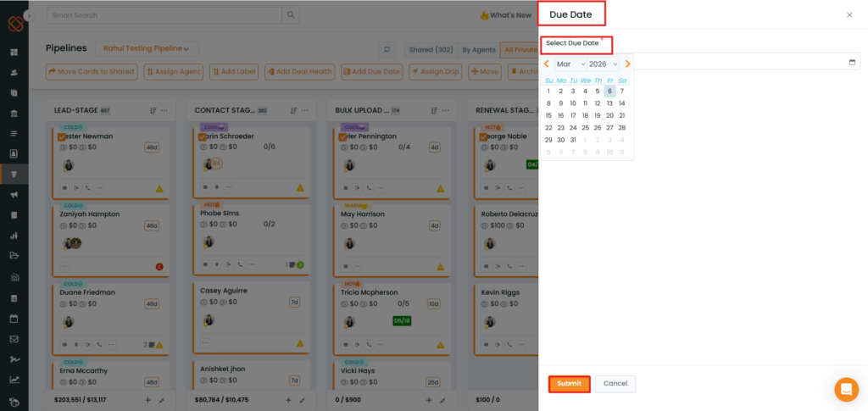
Task: Click the Smart Search magnifier icon
Action: (291, 15)
